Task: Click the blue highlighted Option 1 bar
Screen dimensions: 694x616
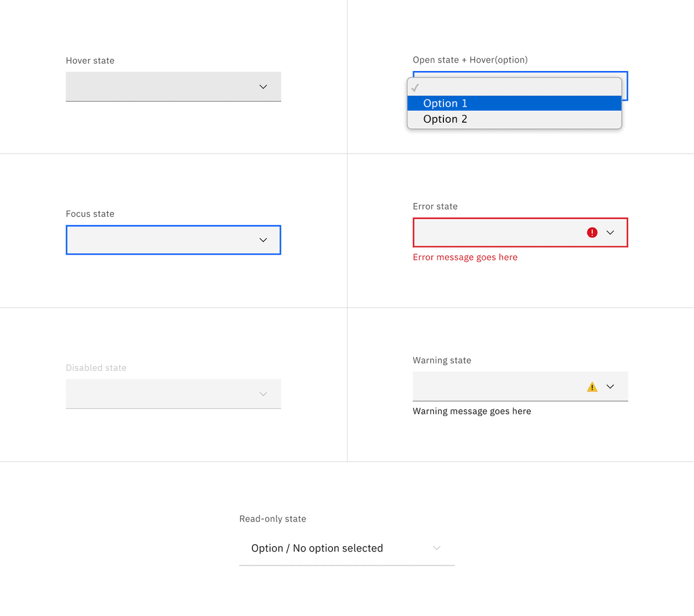Action: click(514, 103)
